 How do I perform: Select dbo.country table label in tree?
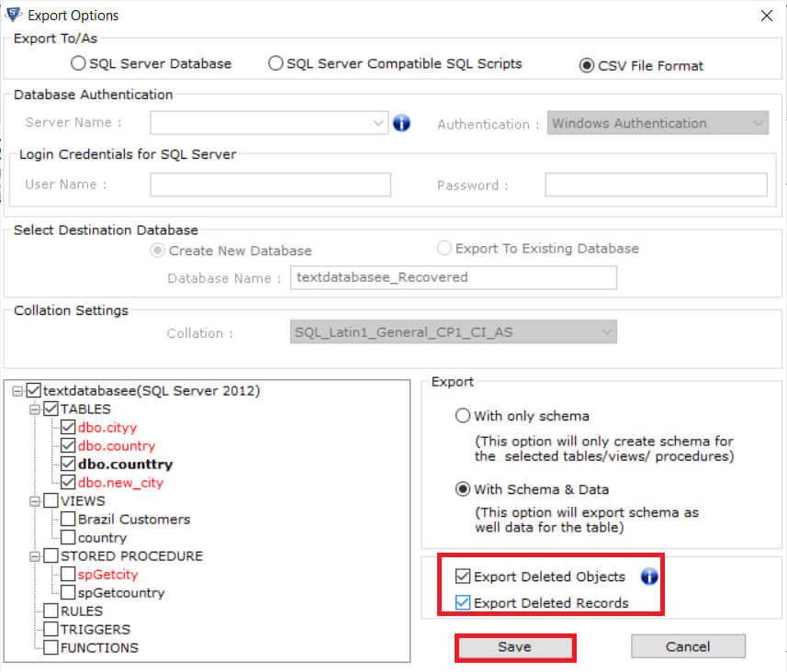coord(117,445)
